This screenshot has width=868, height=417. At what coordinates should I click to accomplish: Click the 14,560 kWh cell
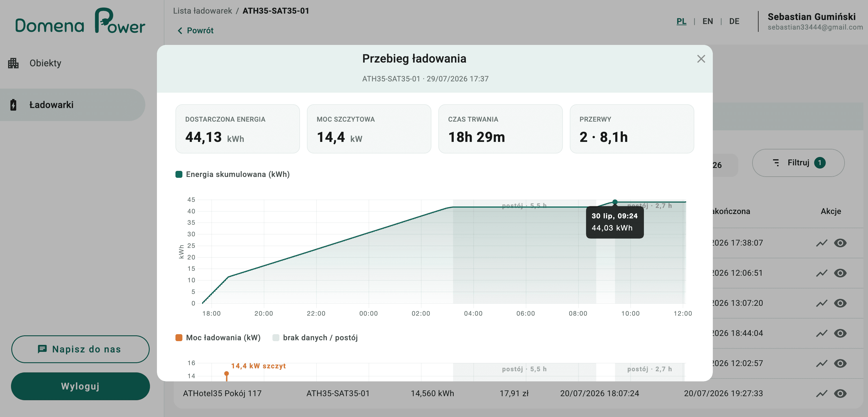pos(432,394)
